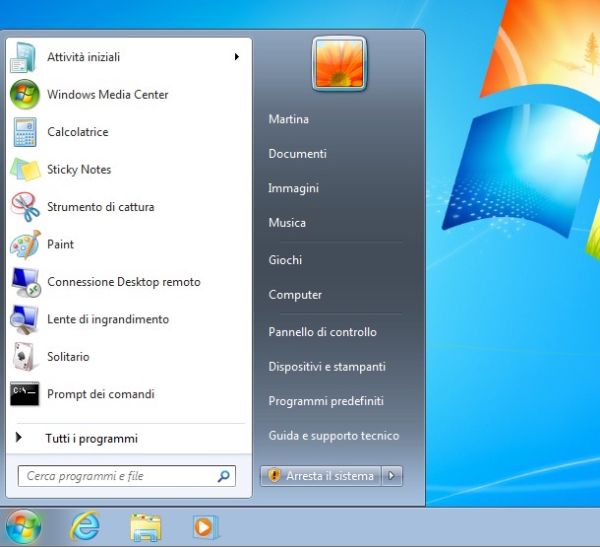Open Windows Media Center icon

pos(24,95)
